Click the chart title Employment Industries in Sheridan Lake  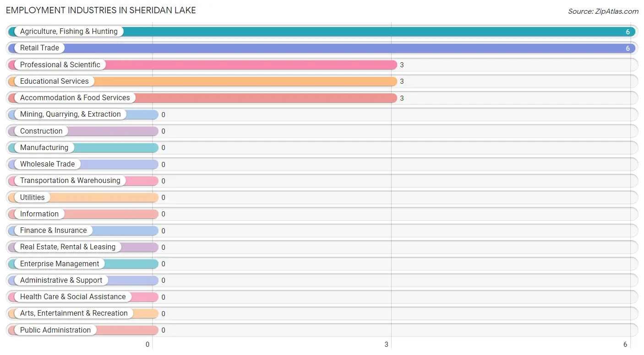(101, 10)
